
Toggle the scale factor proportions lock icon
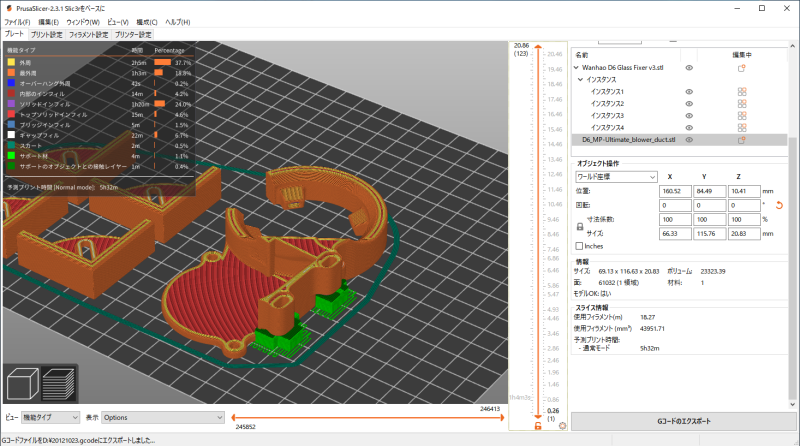tap(580, 227)
